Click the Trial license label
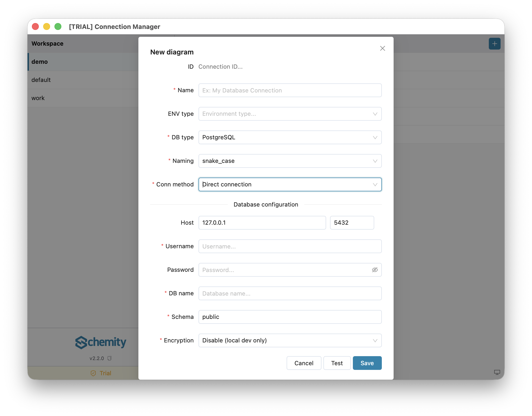The width and height of the screenshot is (532, 416). 106,373
